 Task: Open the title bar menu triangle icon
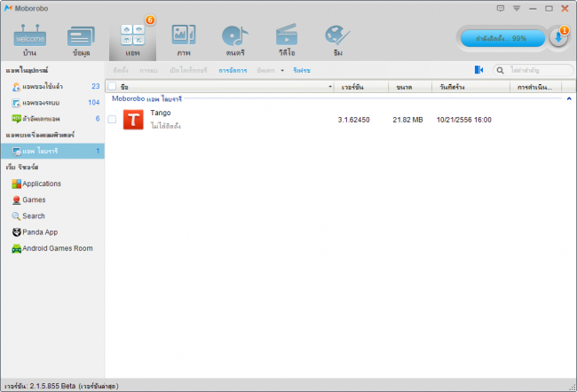(517, 8)
